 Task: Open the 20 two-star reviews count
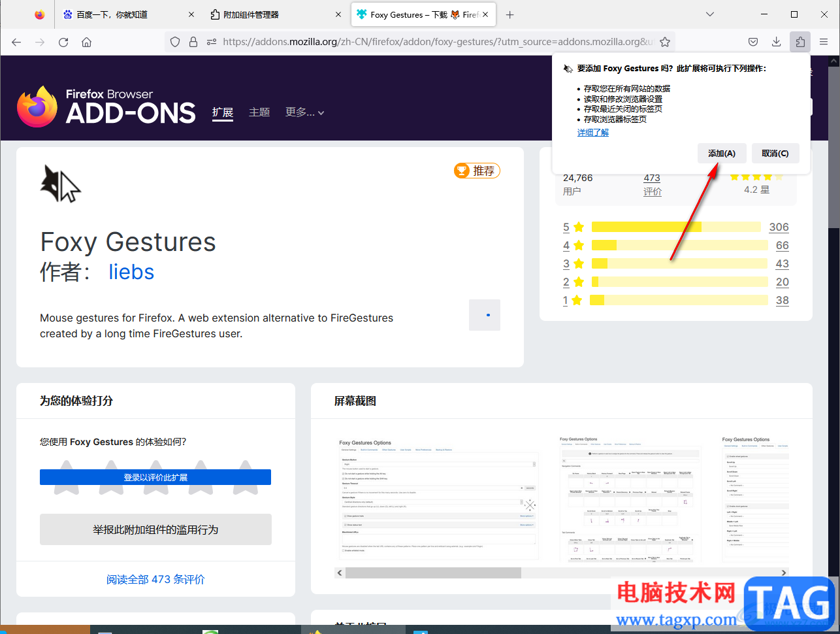tap(783, 282)
